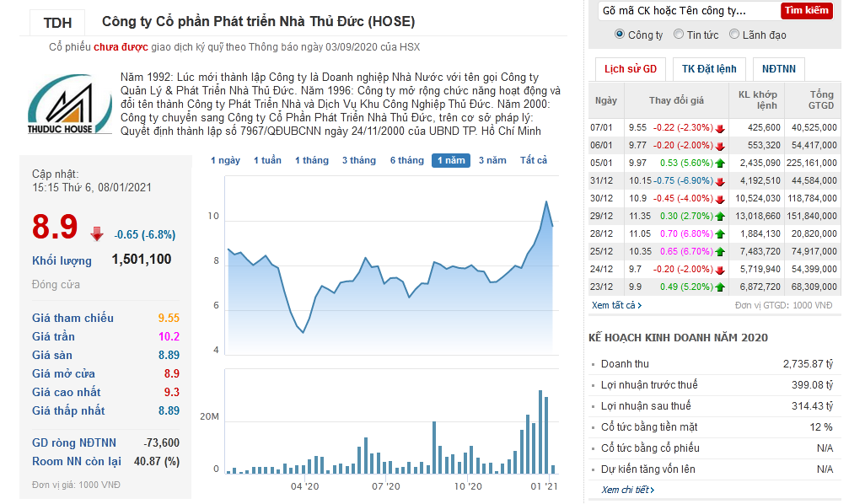Image resolution: width=865 pixels, height=504 pixels.
Task: Show the 3 năm chart range
Action: [492, 160]
